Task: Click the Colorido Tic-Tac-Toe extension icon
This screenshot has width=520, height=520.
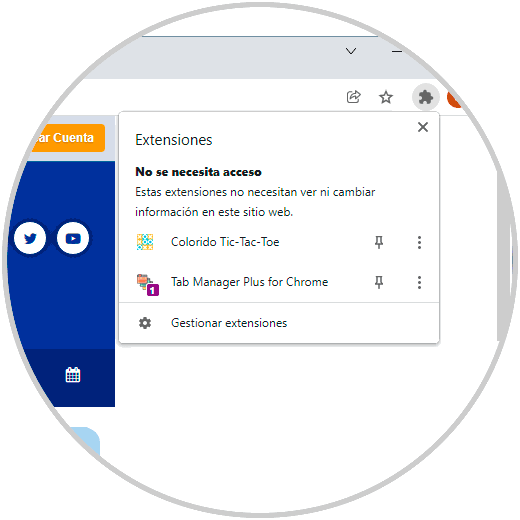Action: tap(145, 242)
